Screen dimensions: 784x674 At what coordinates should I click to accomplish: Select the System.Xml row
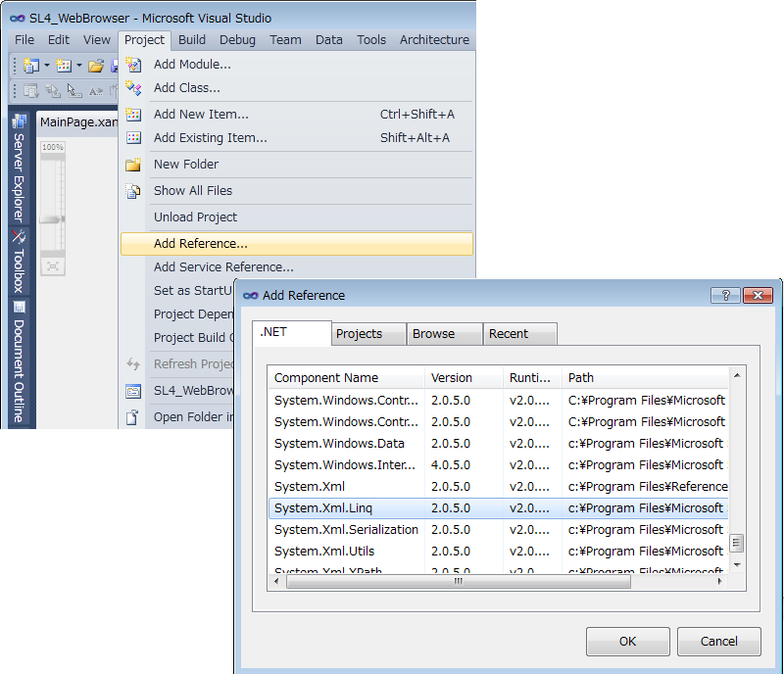coord(499,487)
